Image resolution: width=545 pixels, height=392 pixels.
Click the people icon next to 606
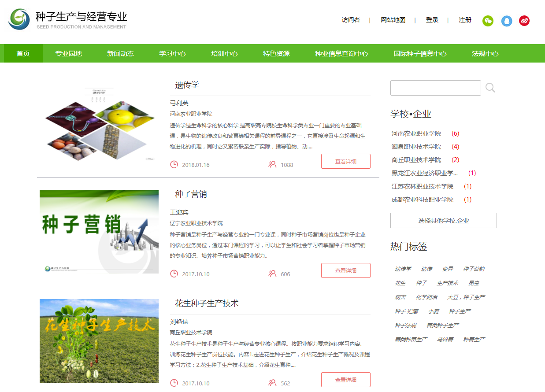272,274
